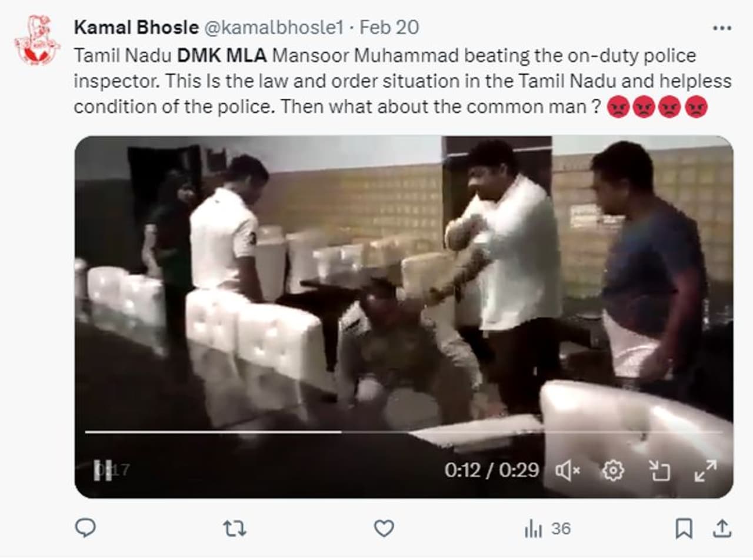Pause the playing video
Image resolution: width=753 pixels, height=560 pixels.
click(102, 470)
